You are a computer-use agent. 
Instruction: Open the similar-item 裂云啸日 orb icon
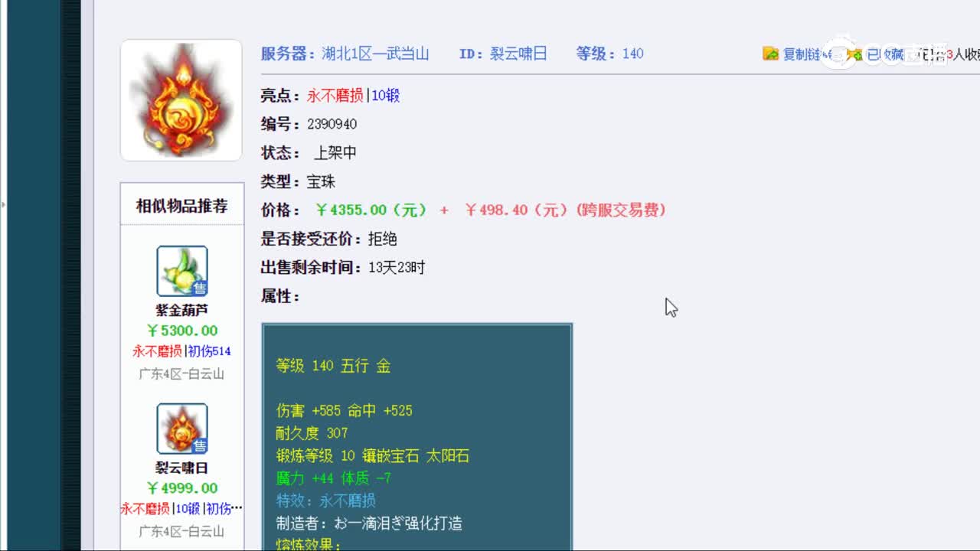coord(182,429)
